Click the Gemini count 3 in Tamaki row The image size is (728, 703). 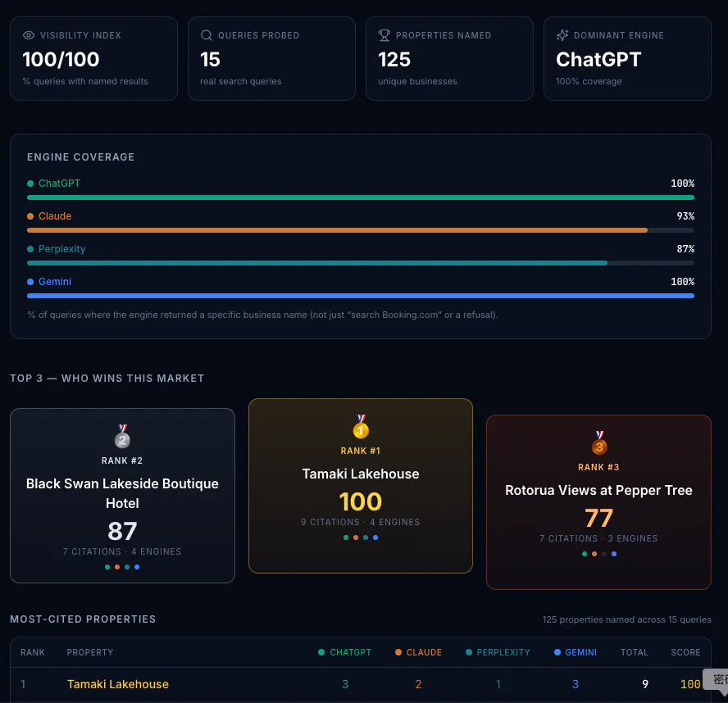click(x=576, y=684)
